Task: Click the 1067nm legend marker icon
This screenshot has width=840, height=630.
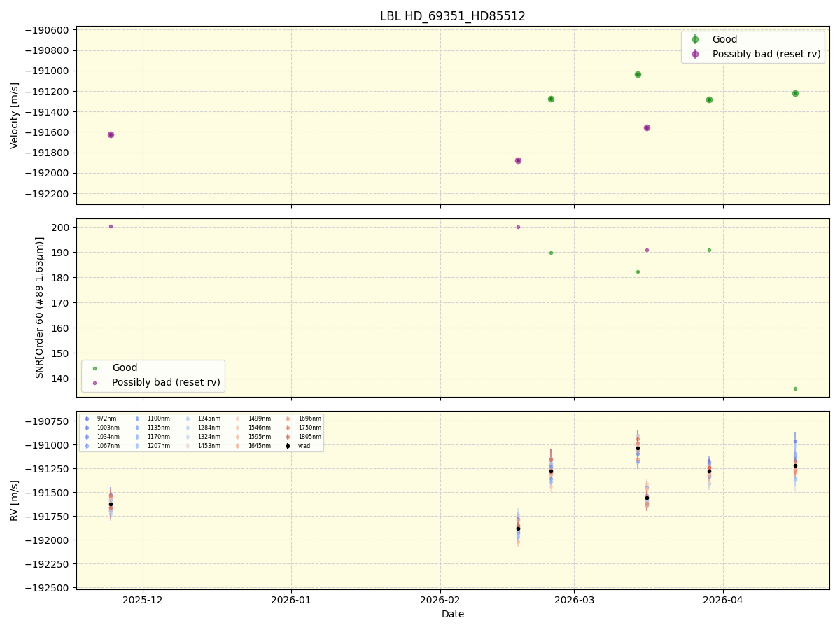Action: (x=87, y=446)
